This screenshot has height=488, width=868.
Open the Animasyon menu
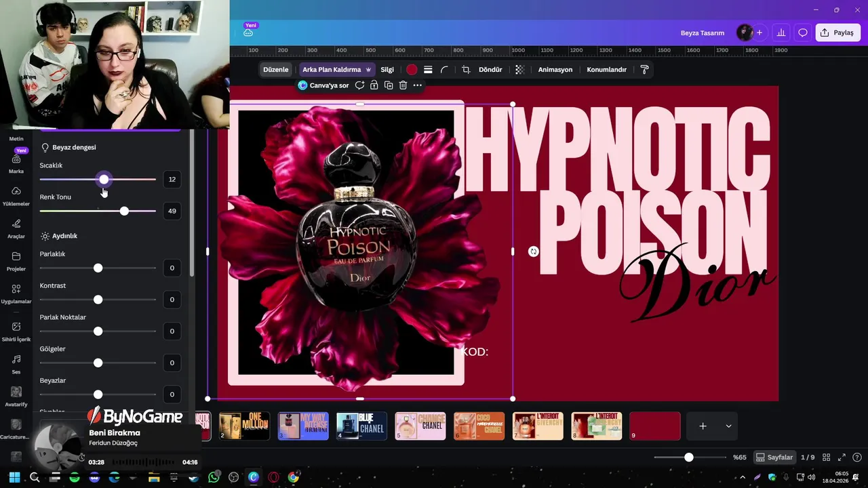[555, 70]
